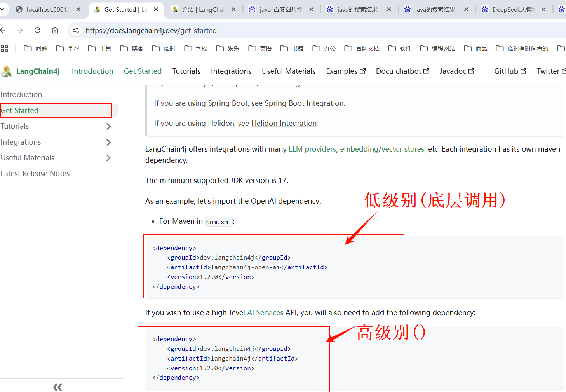The height and width of the screenshot is (392, 566).
Task: View site information icon in address bar
Action: pos(76,30)
